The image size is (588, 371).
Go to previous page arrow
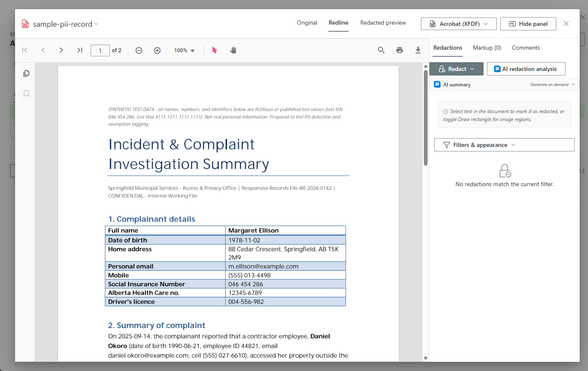43,50
